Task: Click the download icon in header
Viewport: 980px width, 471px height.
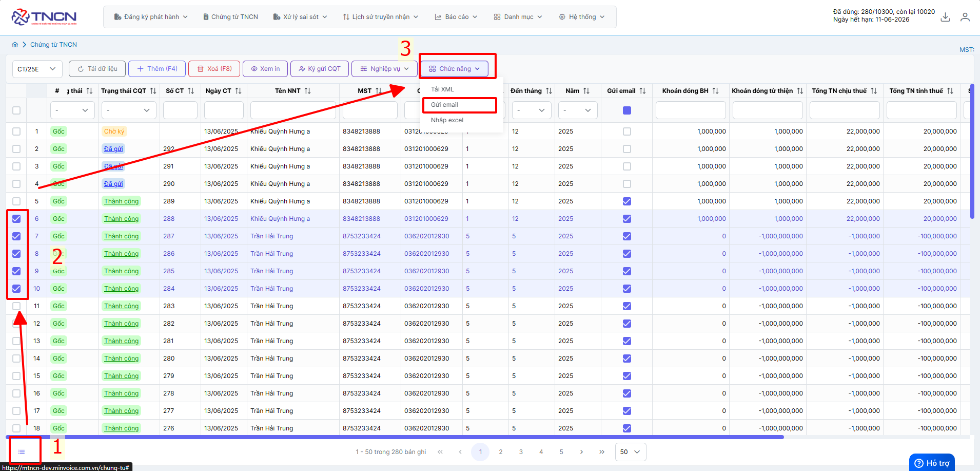Action: tap(945, 17)
